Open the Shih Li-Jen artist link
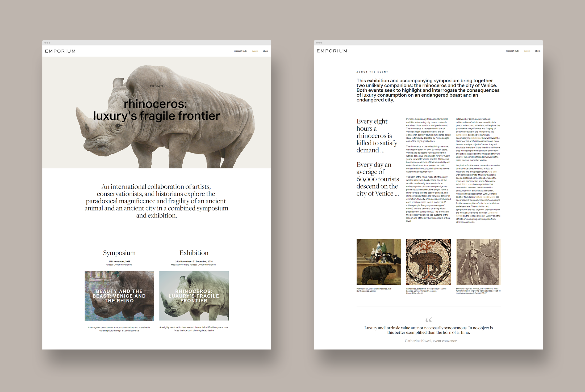 (x=467, y=184)
